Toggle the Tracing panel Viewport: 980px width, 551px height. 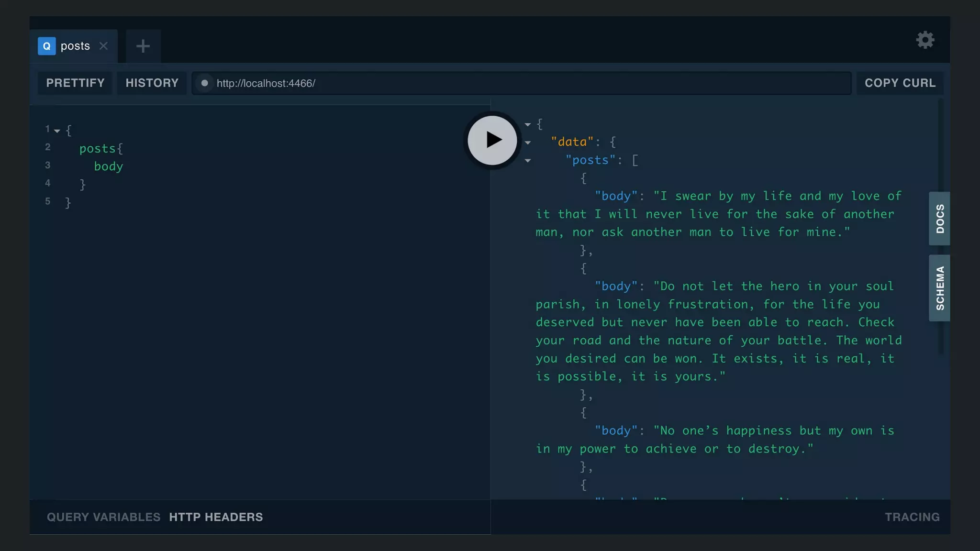(x=912, y=517)
